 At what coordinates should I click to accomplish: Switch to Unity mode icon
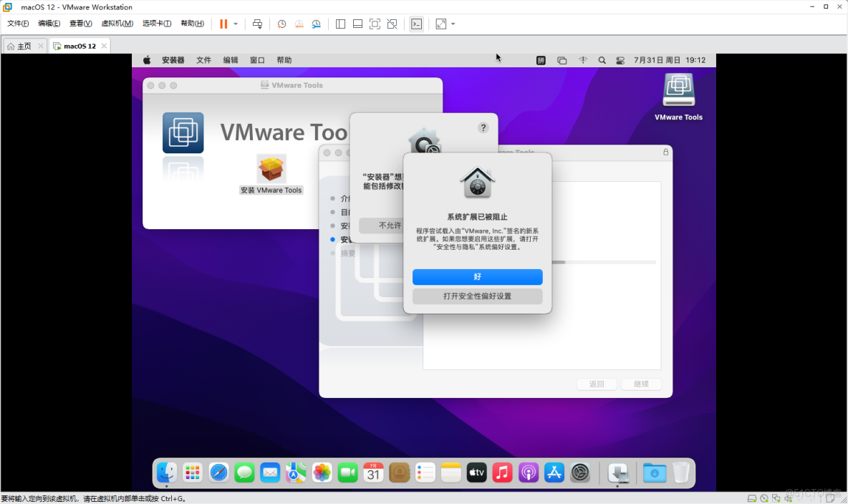pos(392,24)
